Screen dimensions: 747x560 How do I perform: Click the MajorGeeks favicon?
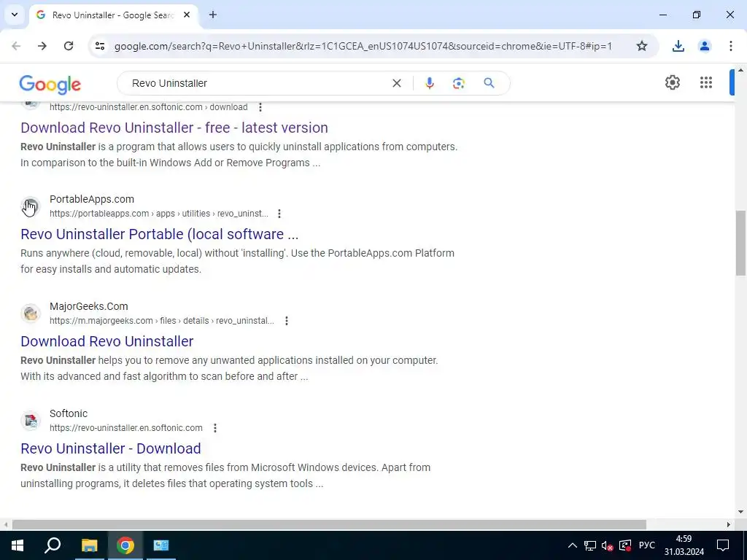(31, 314)
